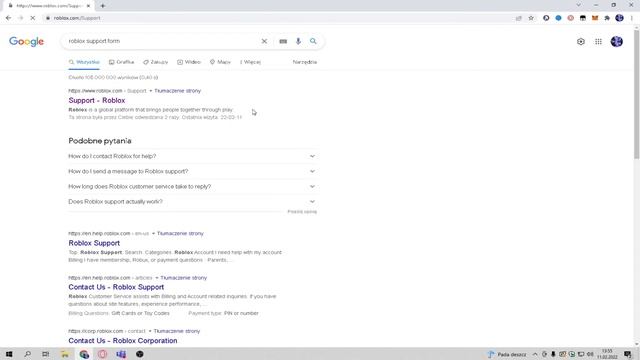
Task: Switch to the Wideo tab
Action: point(189,62)
